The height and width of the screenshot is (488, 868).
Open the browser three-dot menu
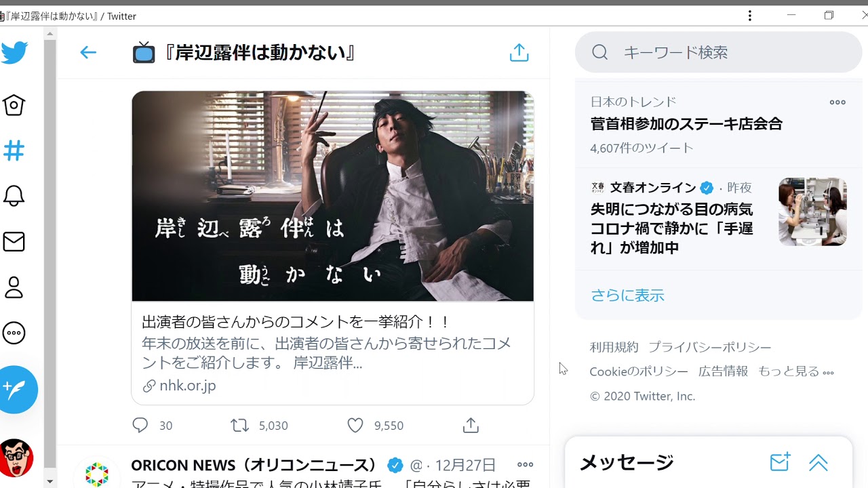coord(749,16)
